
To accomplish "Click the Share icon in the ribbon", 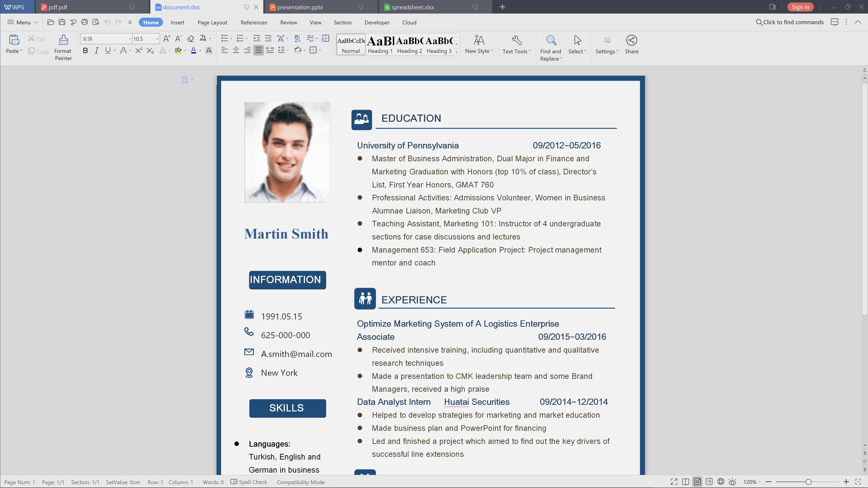I will point(632,40).
